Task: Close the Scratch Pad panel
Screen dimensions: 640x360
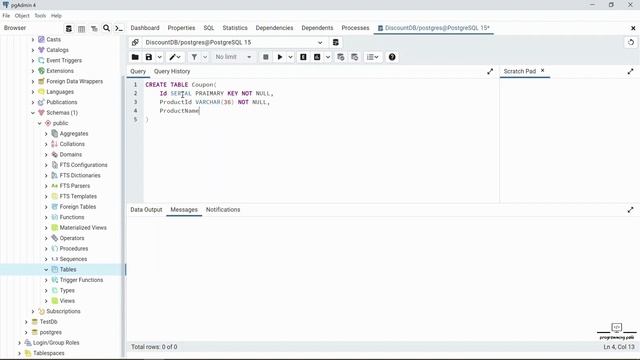Action: [x=542, y=71]
